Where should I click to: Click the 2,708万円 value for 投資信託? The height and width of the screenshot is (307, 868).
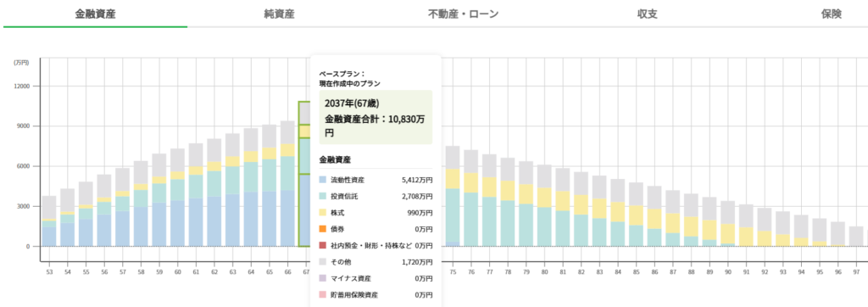coord(417,196)
